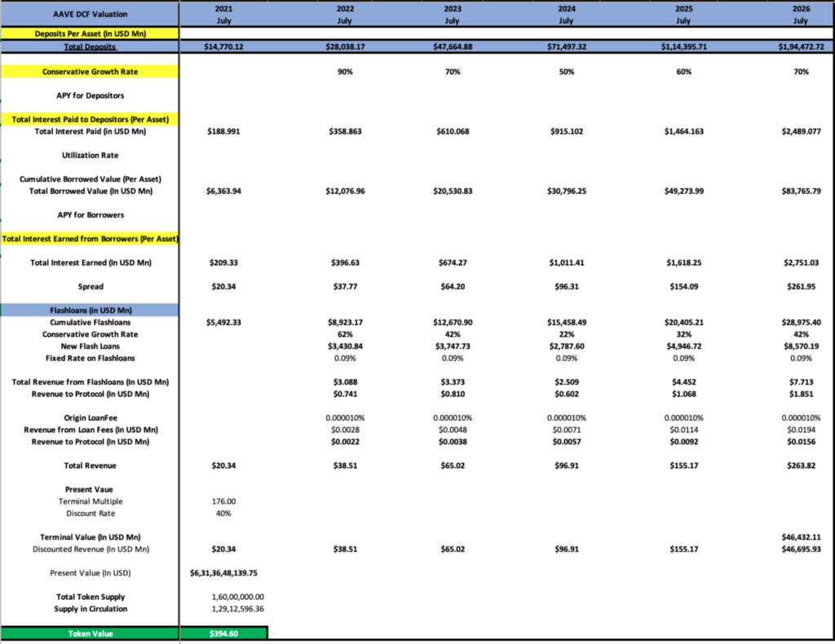Select the 90% growth rate cell
The width and height of the screenshot is (835, 644).
click(x=345, y=72)
